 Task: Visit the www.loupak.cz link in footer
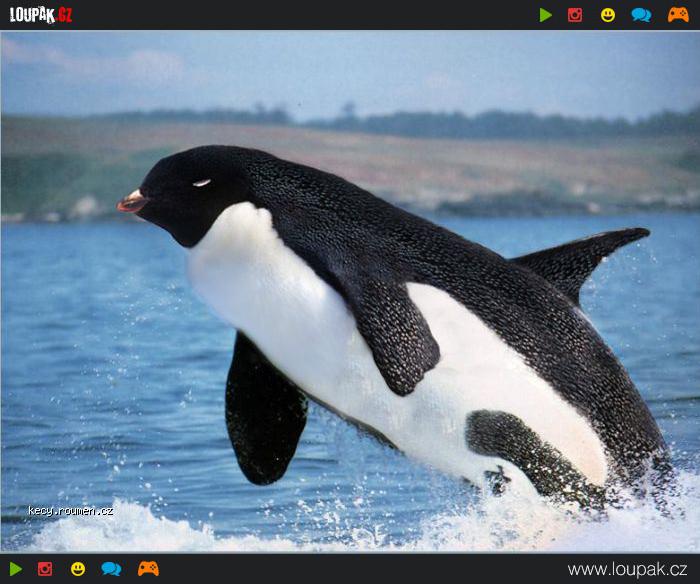point(627,570)
